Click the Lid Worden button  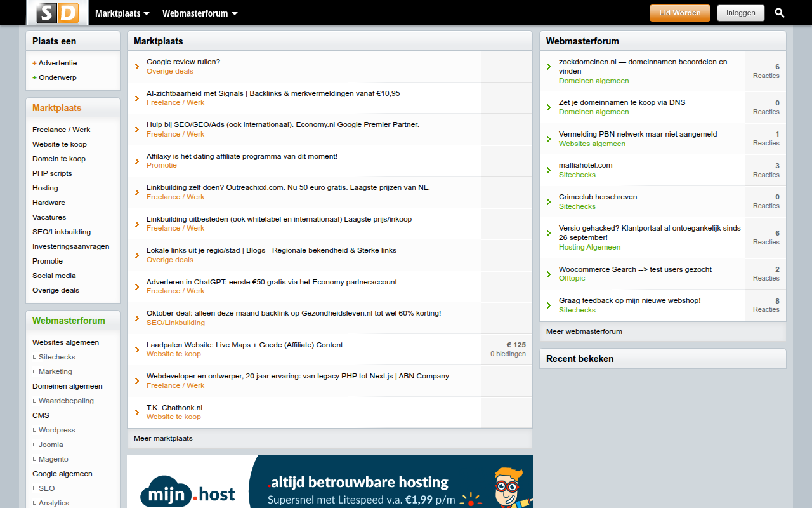click(680, 13)
